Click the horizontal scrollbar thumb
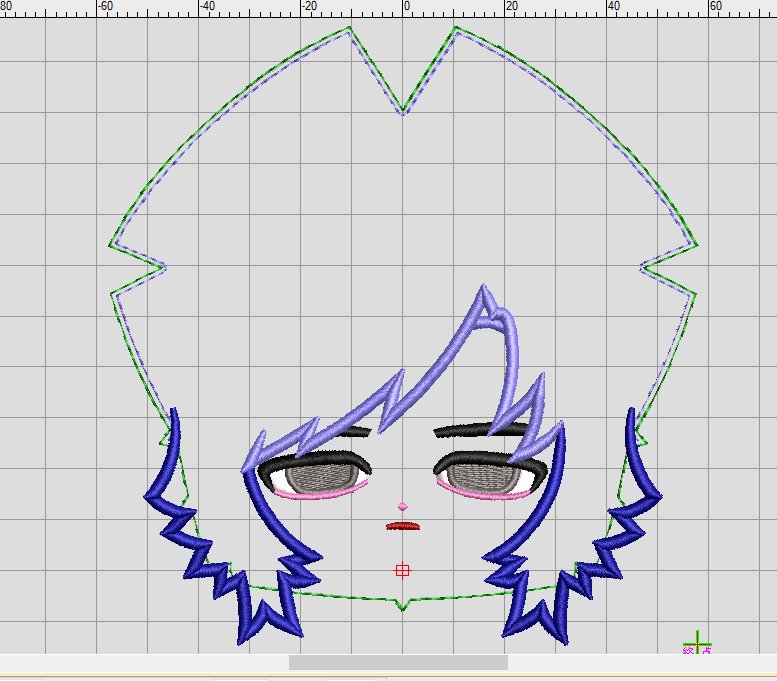Viewport: 777px width, 681px height. click(x=398, y=662)
